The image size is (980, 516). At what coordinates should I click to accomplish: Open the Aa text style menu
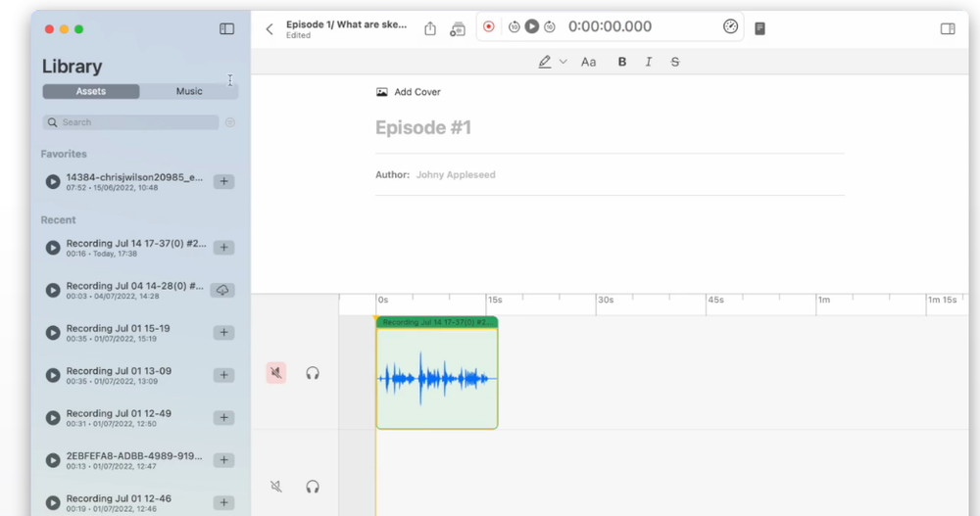click(x=588, y=62)
